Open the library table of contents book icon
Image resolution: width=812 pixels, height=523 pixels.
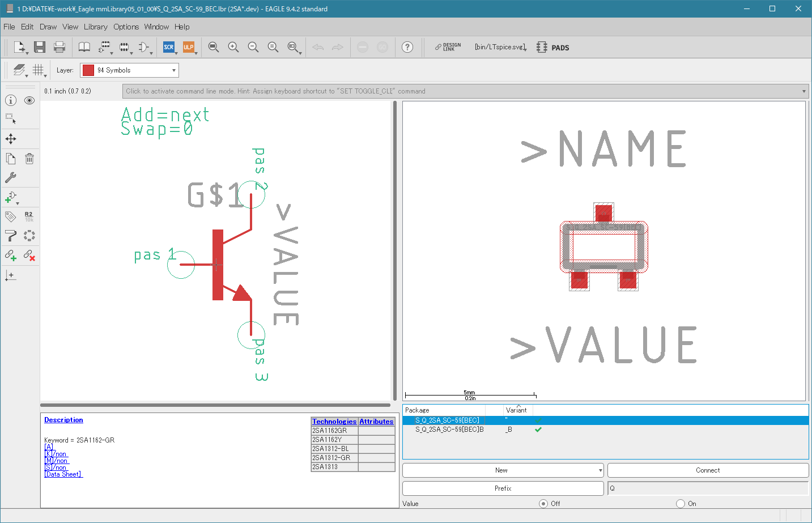[x=84, y=47]
